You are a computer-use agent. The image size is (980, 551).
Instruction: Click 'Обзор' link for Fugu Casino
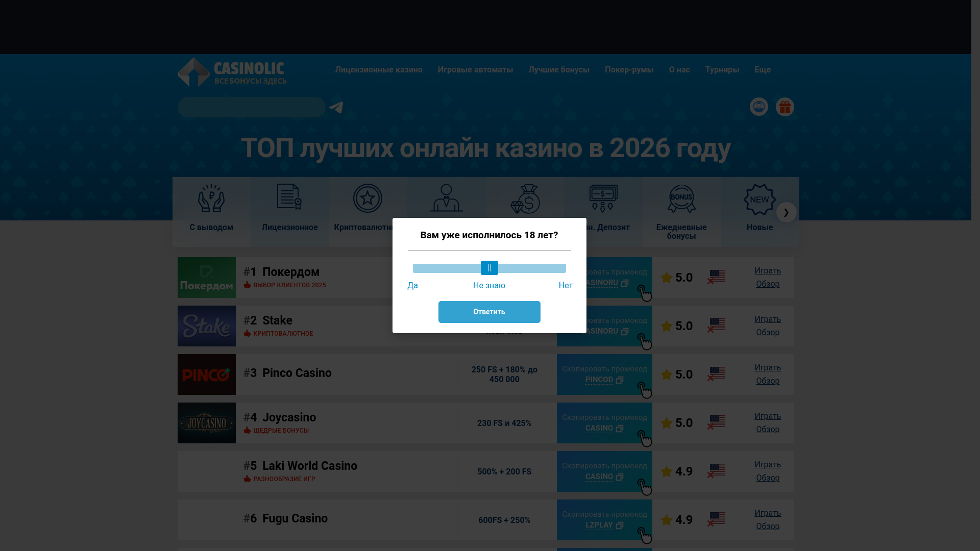pyautogui.click(x=768, y=527)
